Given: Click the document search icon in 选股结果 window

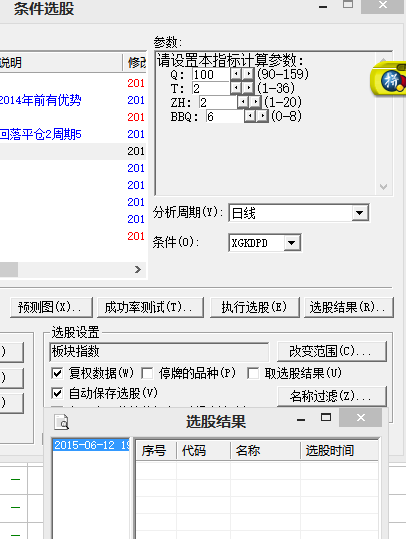Looking at the screenshot, I should pos(62,422).
